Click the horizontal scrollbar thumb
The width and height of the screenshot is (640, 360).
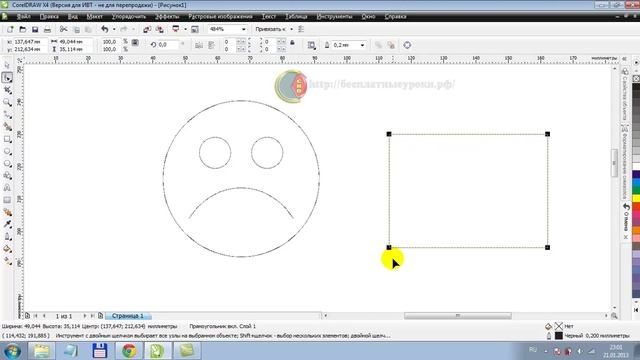[458, 316]
